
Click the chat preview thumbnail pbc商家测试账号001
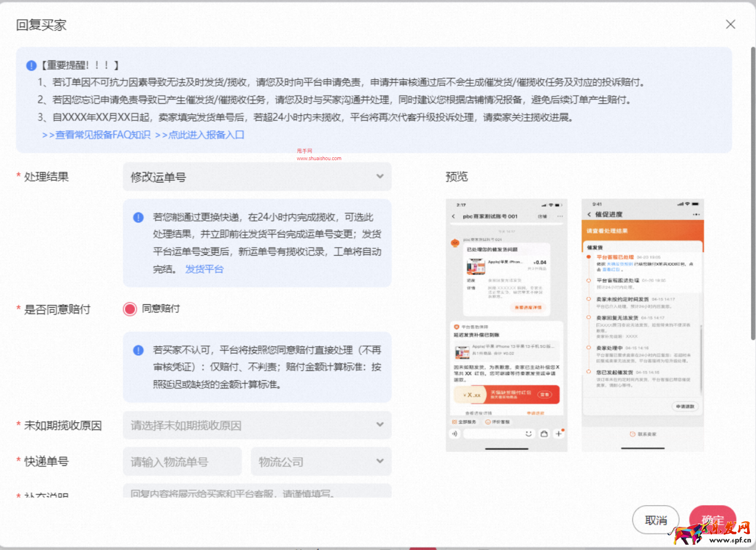(x=507, y=325)
